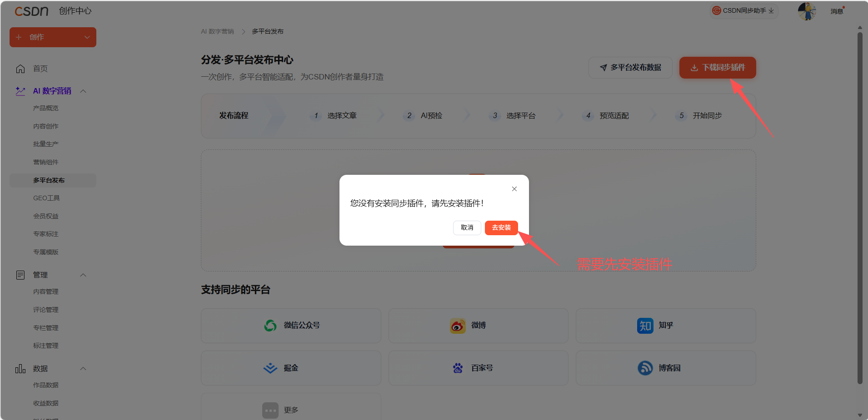Click the 微博 platform icon
The height and width of the screenshot is (420, 868).
point(458,326)
